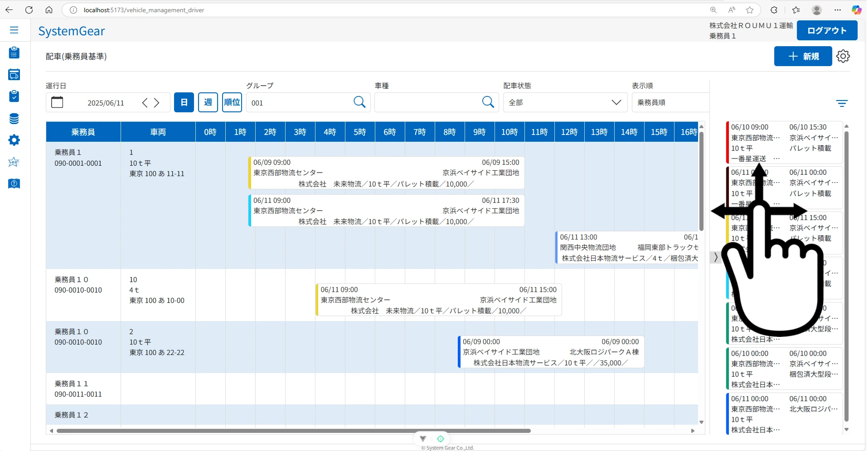Click the 乗務員 column header
This screenshot has width=868, height=451.
click(83, 132)
